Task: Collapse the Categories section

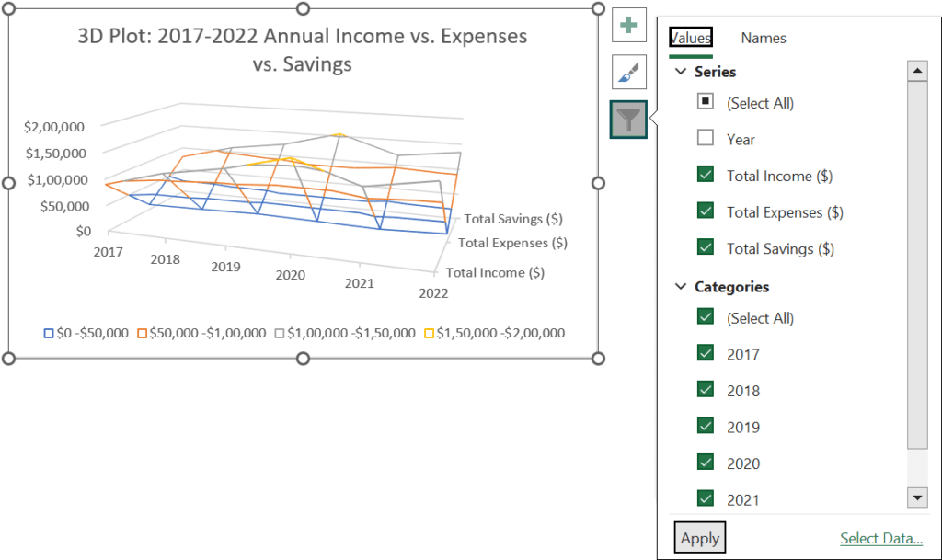Action: (682, 286)
